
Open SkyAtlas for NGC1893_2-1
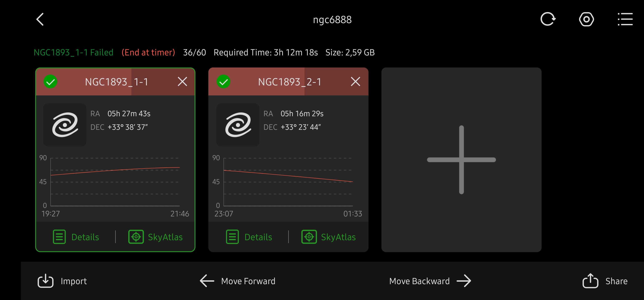coord(328,237)
